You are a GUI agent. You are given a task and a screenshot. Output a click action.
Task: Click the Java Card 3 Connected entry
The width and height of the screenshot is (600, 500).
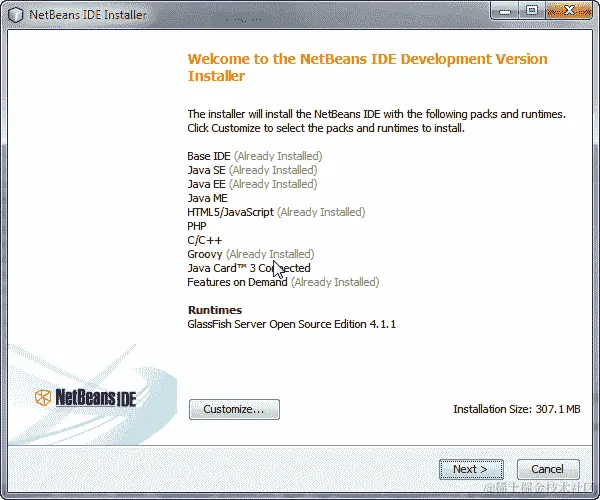(x=249, y=268)
